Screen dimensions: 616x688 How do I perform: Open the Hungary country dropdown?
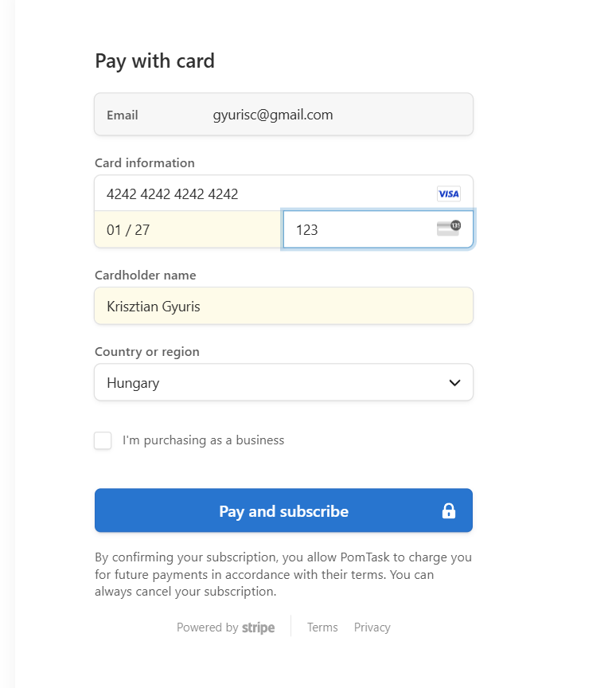point(271,383)
